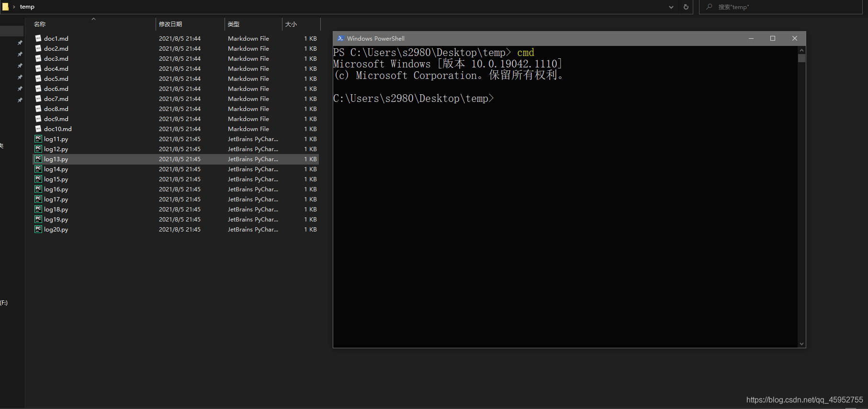Click the PyCharm icon of log20.py
The height and width of the screenshot is (409, 868).
coord(38,229)
